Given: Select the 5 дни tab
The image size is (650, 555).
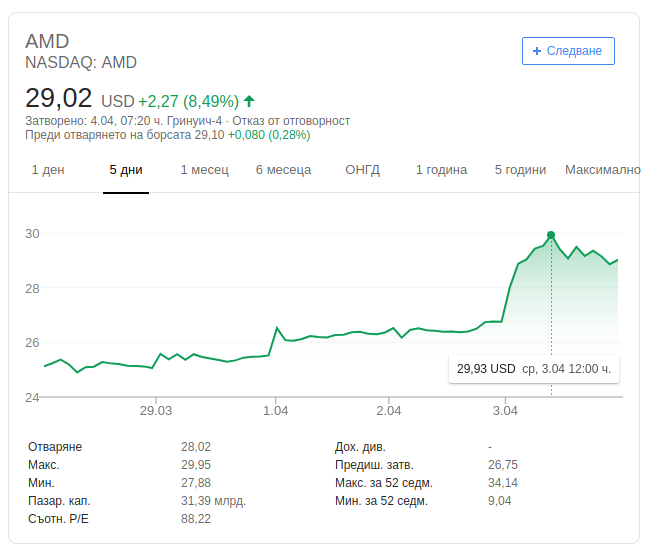Looking at the screenshot, I should pyautogui.click(x=126, y=170).
